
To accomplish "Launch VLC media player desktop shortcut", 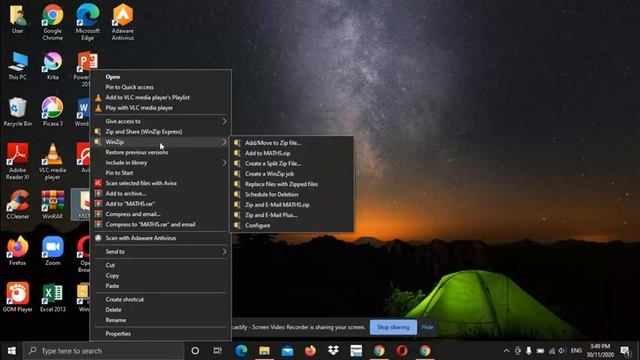I will coord(53,162).
